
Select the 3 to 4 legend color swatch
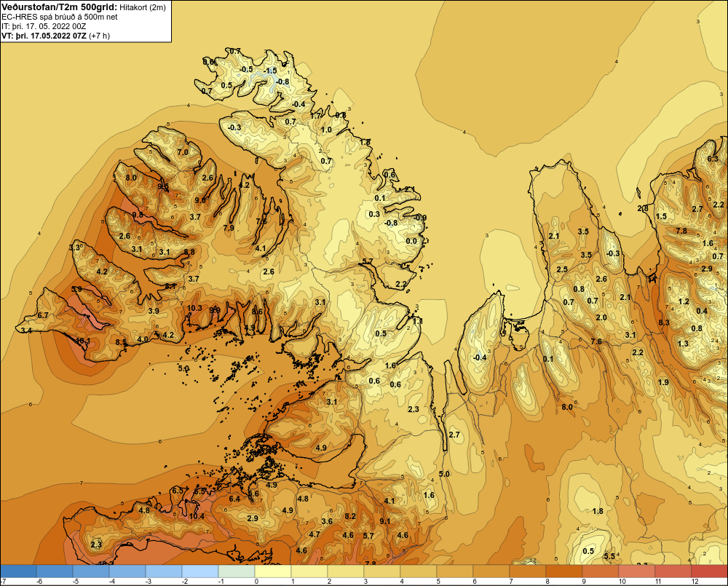pyautogui.click(x=382, y=571)
